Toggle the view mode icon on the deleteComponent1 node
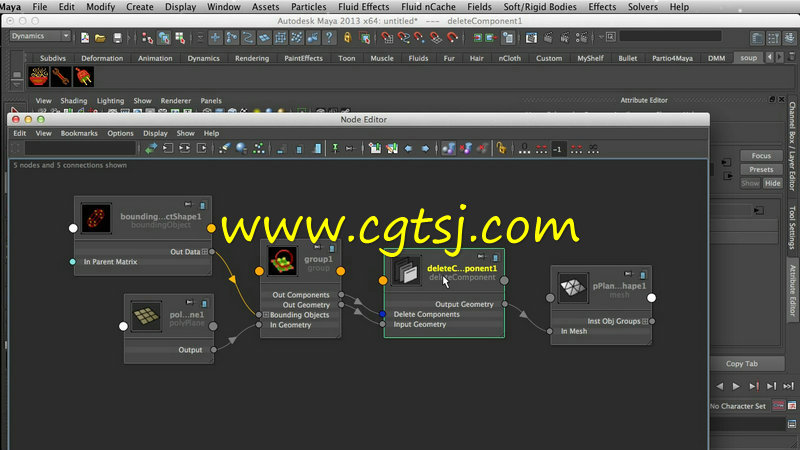800x450 pixels. point(495,258)
